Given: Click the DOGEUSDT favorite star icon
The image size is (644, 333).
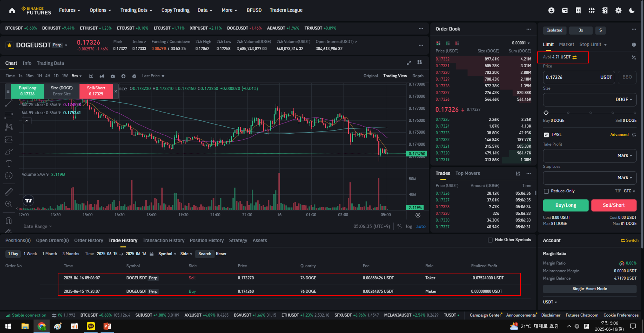Looking at the screenshot, I should [9, 45].
